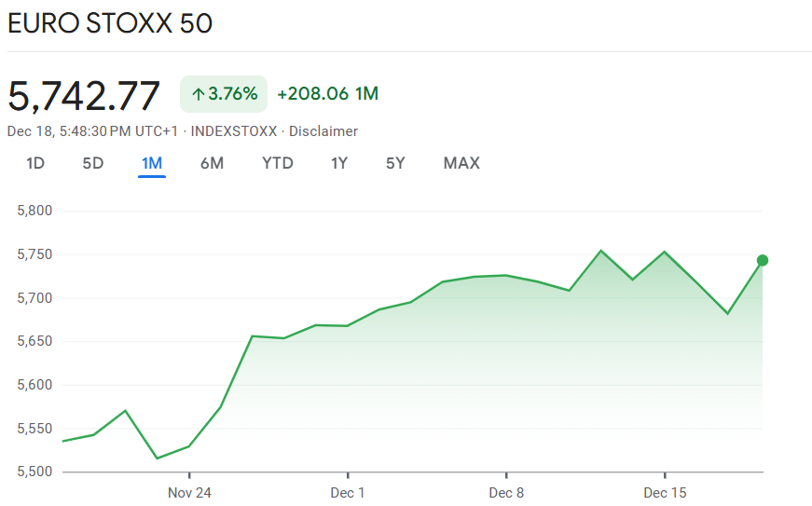Select the 5Y time range
The width and height of the screenshot is (812, 506).
click(395, 163)
